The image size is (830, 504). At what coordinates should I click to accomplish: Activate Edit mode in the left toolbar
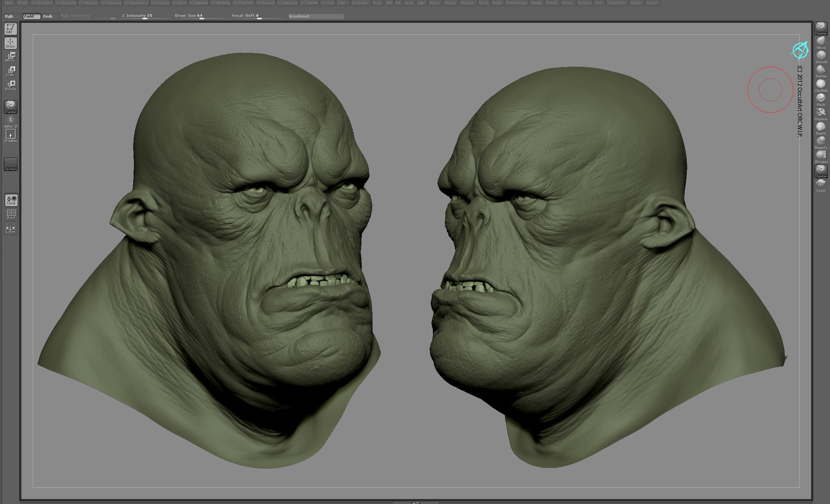pyautogui.click(x=10, y=28)
